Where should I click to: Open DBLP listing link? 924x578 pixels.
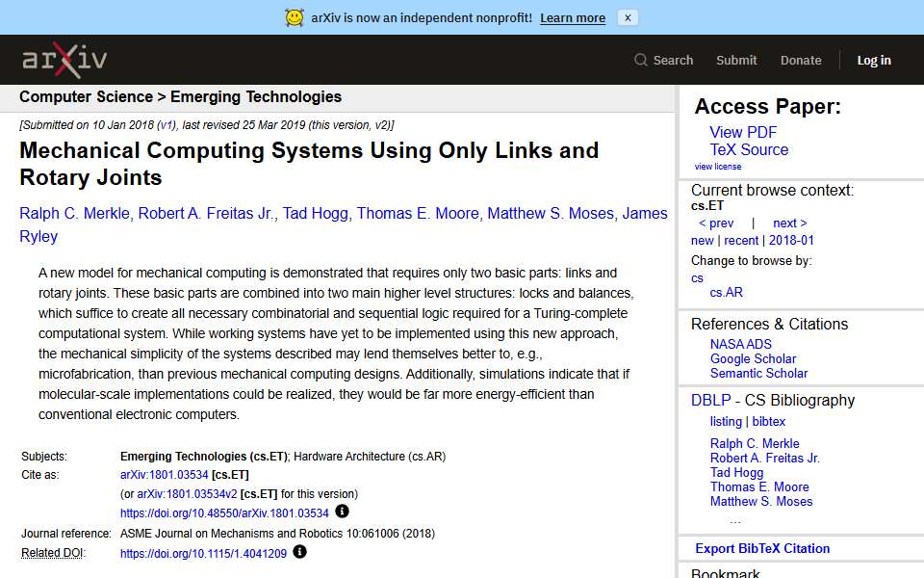click(x=726, y=421)
